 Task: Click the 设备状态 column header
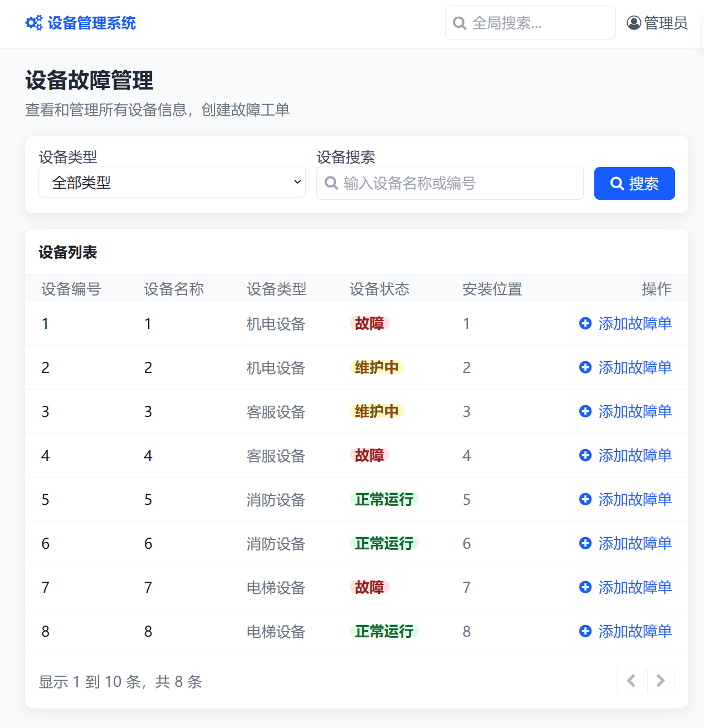click(x=379, y=289)
